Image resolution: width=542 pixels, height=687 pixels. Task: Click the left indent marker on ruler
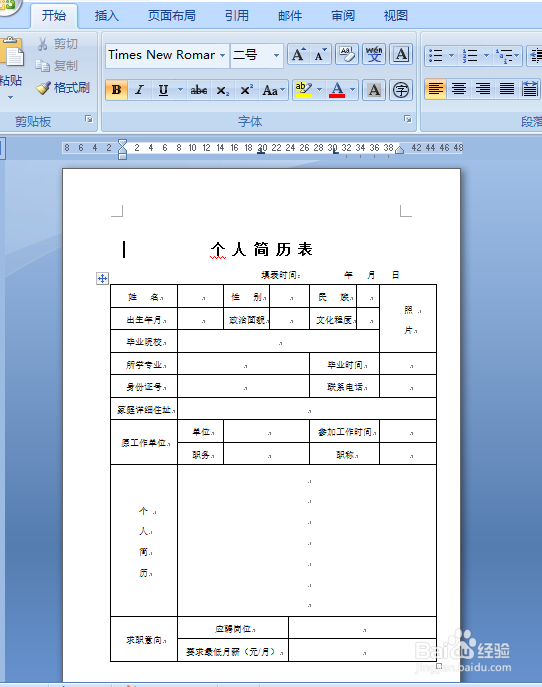point(123,149)
